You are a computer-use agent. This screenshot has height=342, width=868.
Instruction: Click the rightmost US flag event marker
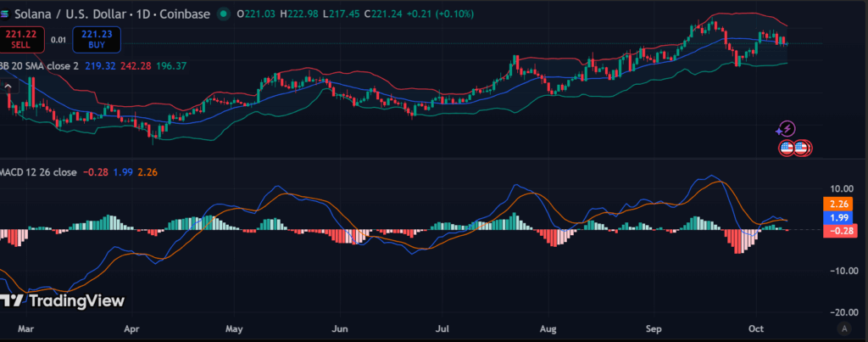(806, 148)
